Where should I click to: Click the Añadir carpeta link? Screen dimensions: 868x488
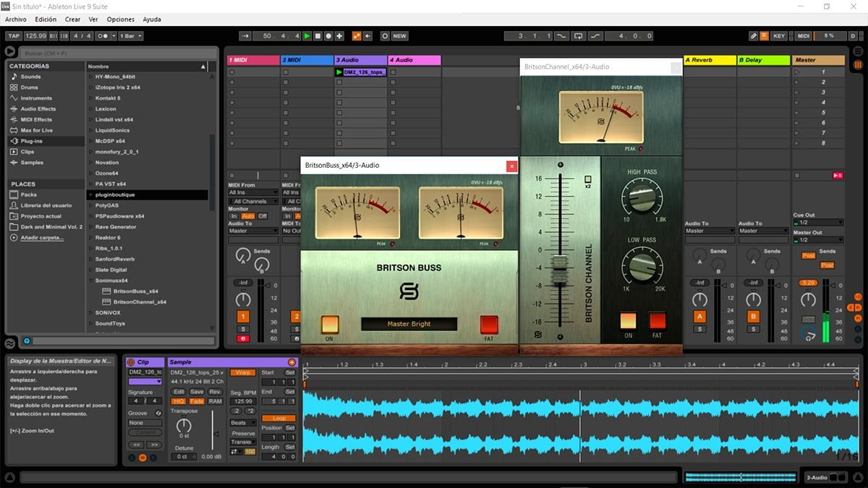42,237
